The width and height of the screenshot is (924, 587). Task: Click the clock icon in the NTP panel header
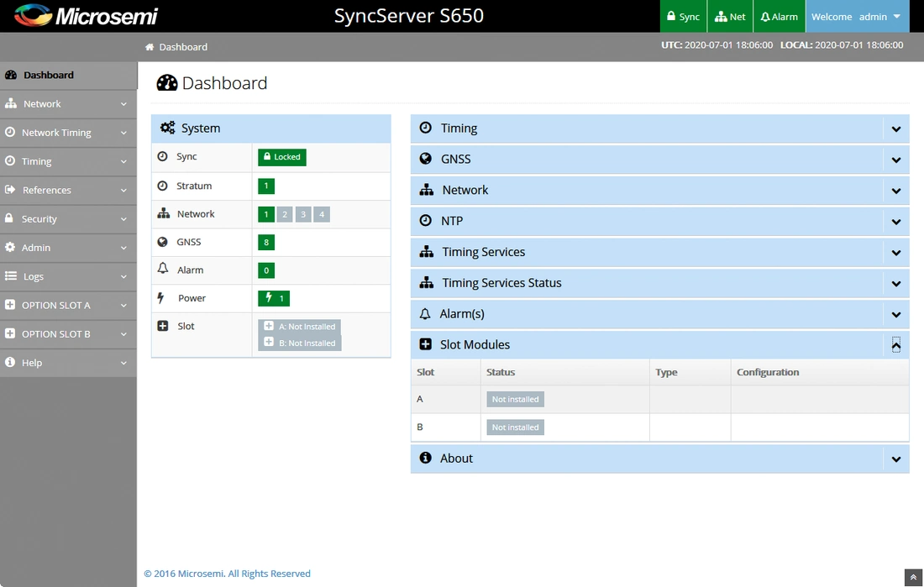(x=426, y=220)
